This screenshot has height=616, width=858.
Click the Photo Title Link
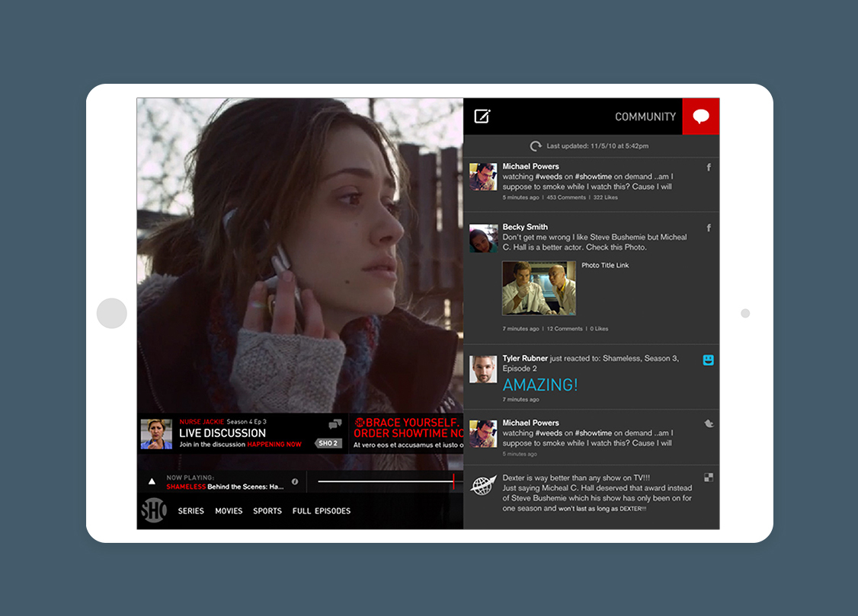coord(605,266)
